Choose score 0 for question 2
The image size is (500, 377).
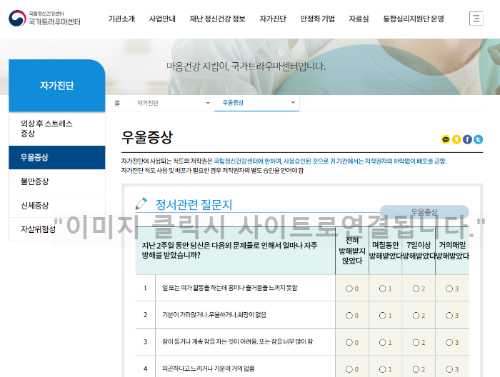pos(349,315)
